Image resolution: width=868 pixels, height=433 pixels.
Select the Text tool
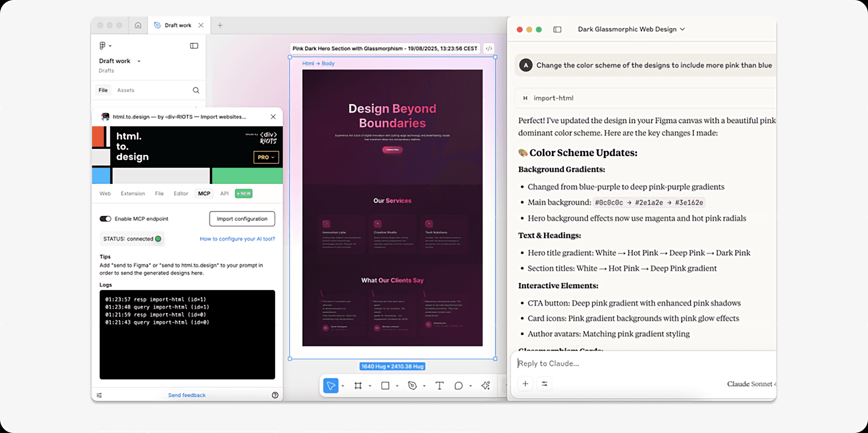(x=439, y=386)
